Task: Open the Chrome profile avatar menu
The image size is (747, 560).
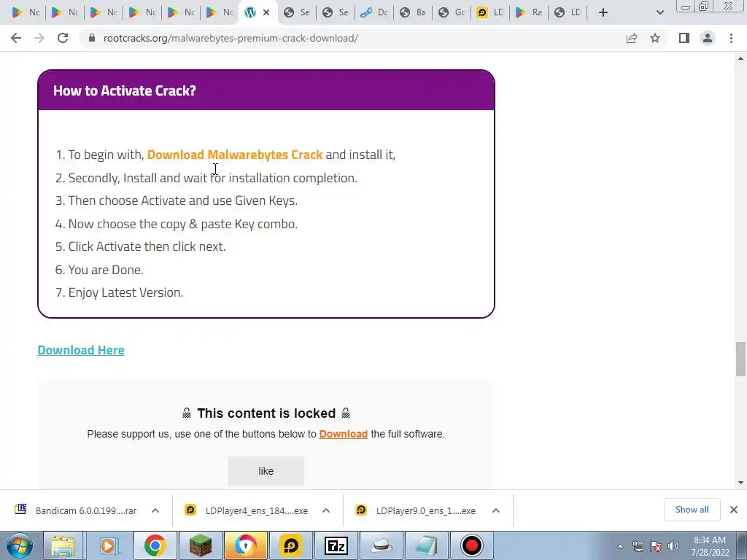Action: pos(708,38)
